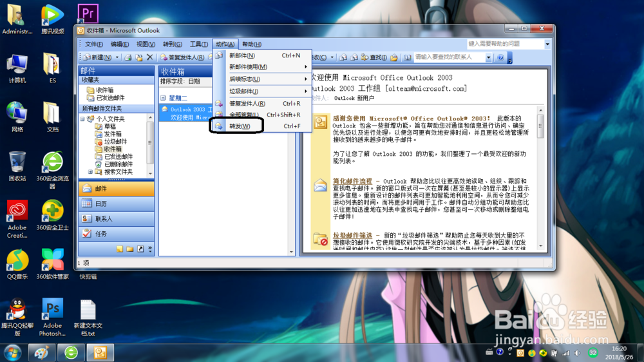Open the address book toolbar icon
Image resolution: width=644 pixels, height=362 pixels.
408,57
